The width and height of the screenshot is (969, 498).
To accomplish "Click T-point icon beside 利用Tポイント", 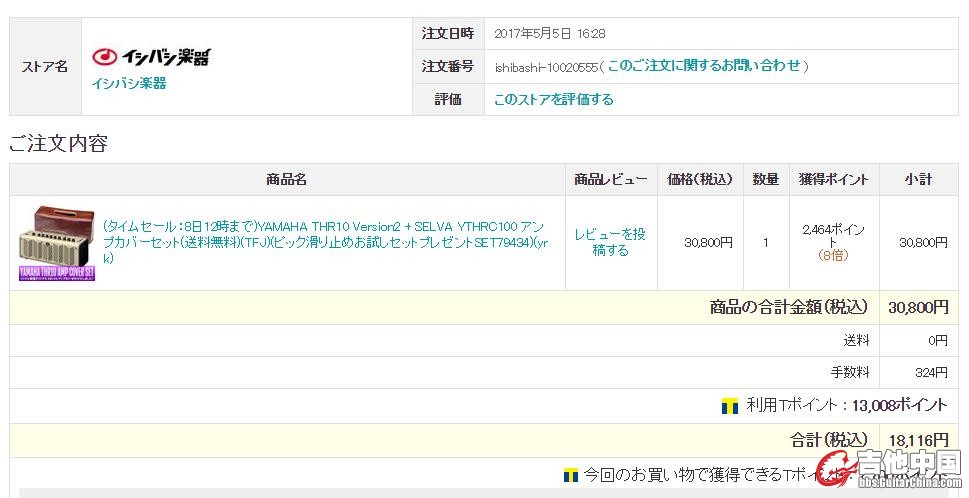I will [x=730, y=406].
